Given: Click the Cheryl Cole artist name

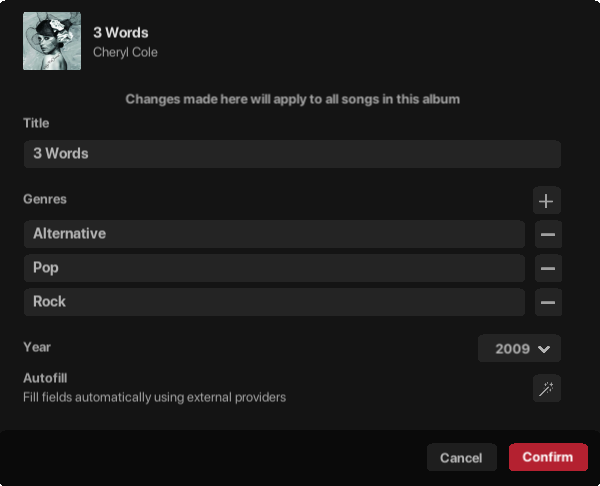Looking at the screenshot, I should pos(125,52).
